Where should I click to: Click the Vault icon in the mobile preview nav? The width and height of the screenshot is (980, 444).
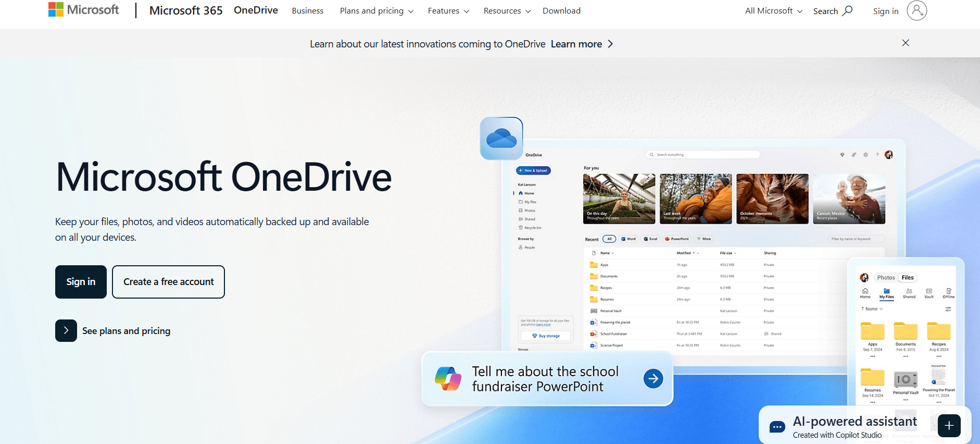click(929, 293)
